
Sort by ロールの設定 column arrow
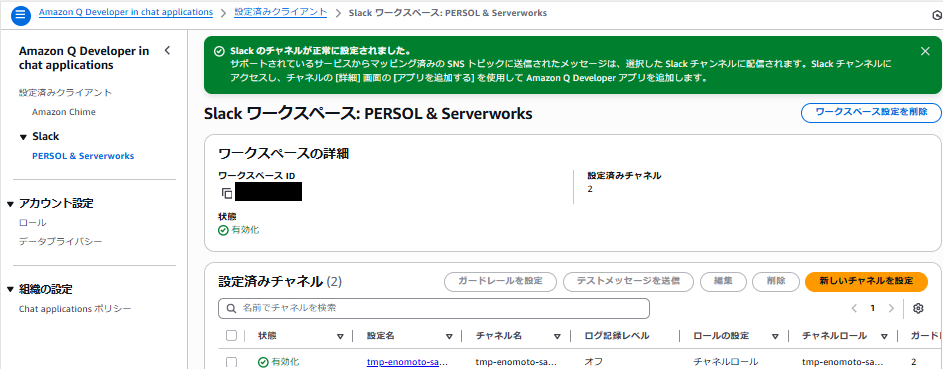[x=776, y=337]
